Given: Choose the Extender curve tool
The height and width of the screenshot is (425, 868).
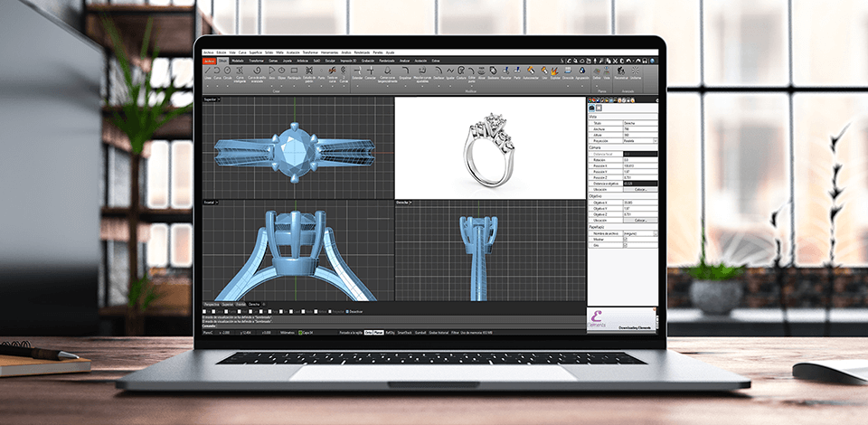Looking at the screenshot, I should [356, 71].
